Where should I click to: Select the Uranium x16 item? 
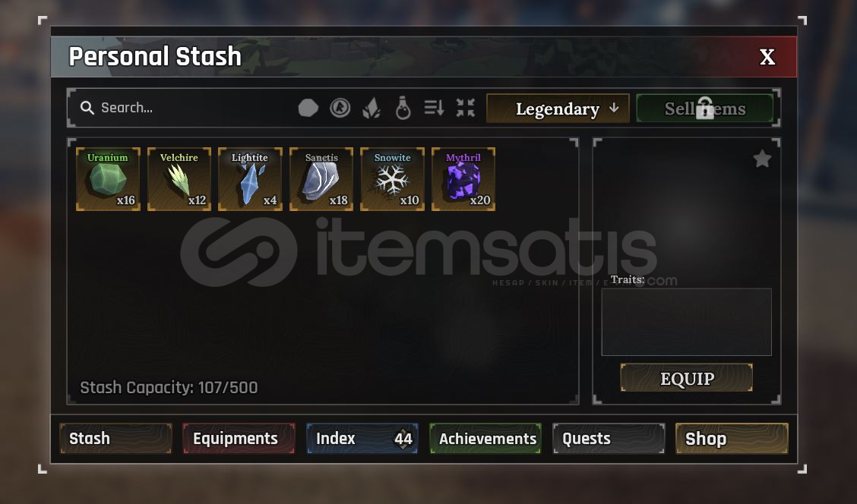(x=108, y=179)
